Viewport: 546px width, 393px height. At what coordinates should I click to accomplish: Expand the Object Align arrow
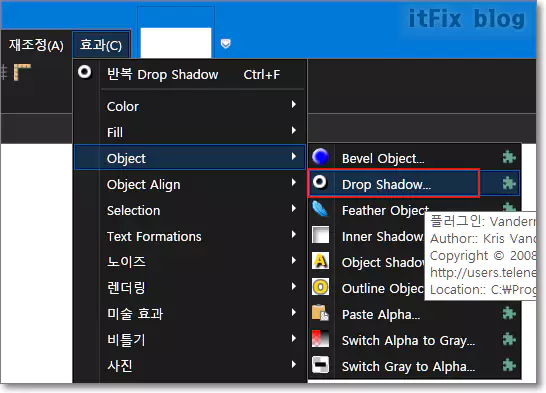click(294, 182)
